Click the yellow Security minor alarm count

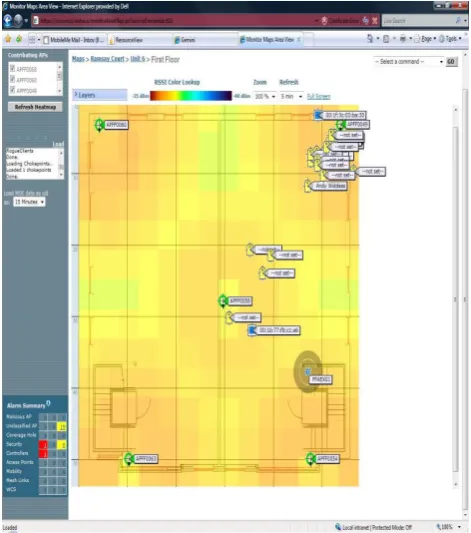coord(62,445)
